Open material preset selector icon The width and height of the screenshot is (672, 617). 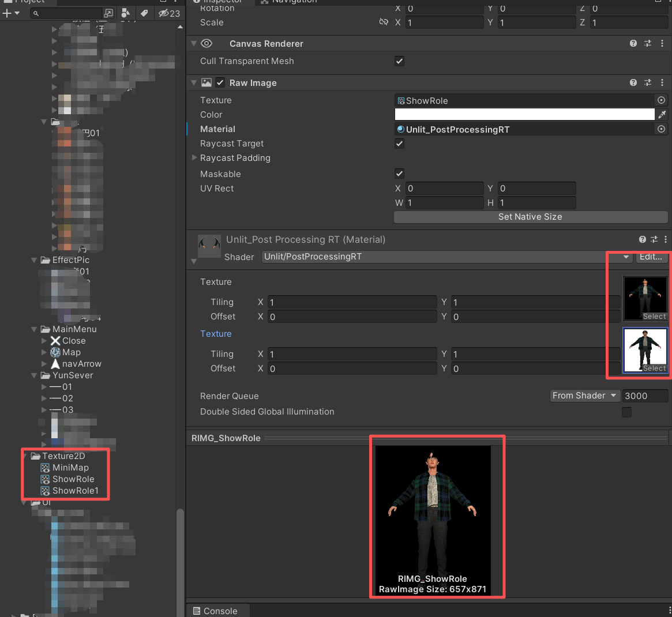coord(654,239)
